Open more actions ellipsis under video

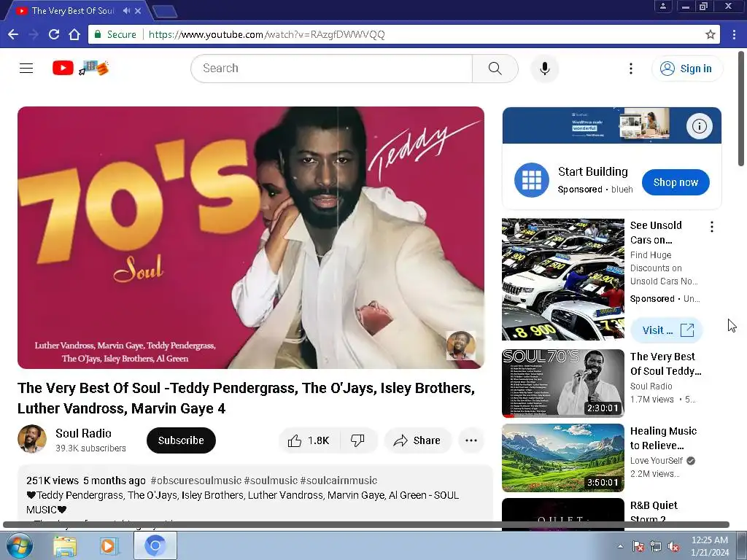click(x=471, y=440)
